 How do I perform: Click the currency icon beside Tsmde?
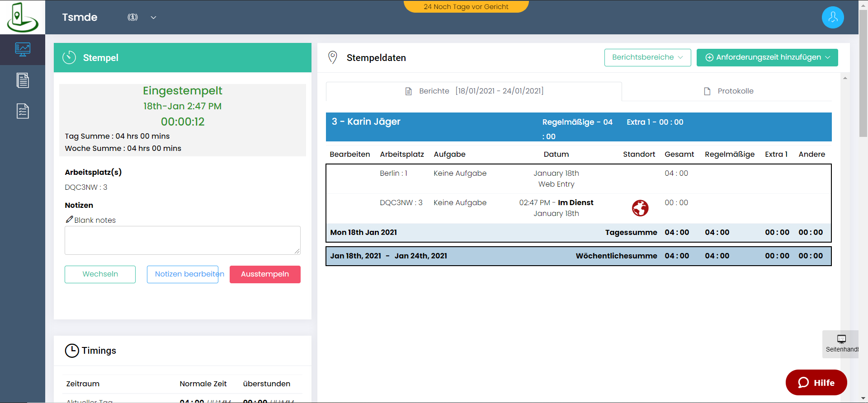click(132, 17)
